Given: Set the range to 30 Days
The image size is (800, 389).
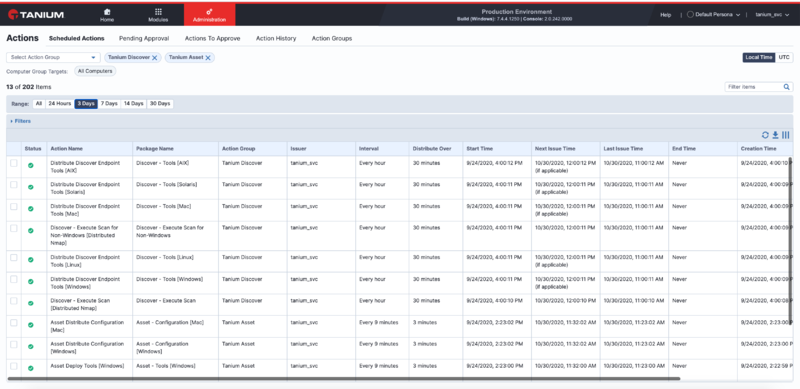Looking at the screenshot, I should [160, 104].
